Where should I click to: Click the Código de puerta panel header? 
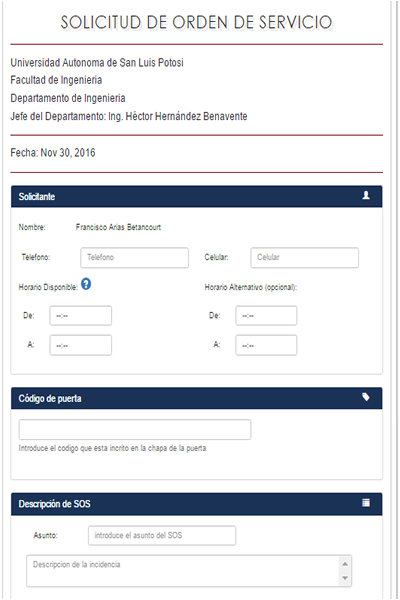pos(196,398)
